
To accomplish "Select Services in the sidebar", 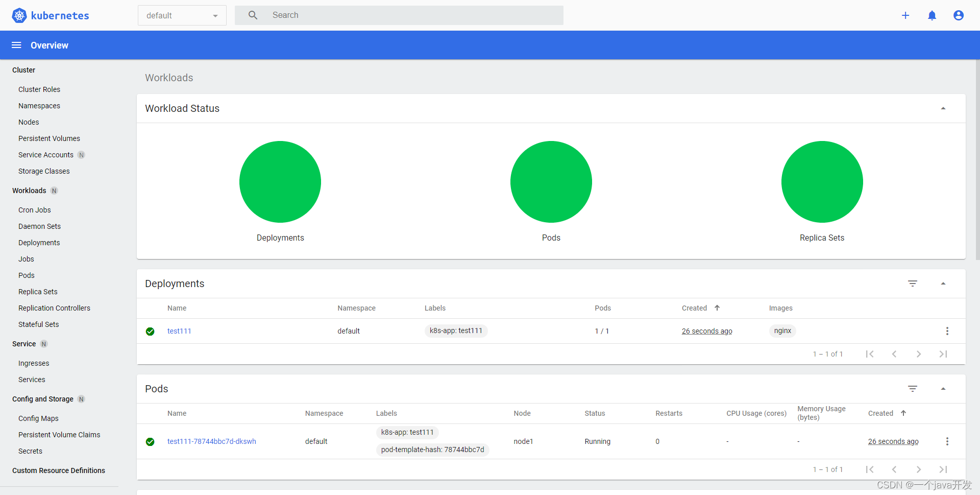I will [31, 380].
